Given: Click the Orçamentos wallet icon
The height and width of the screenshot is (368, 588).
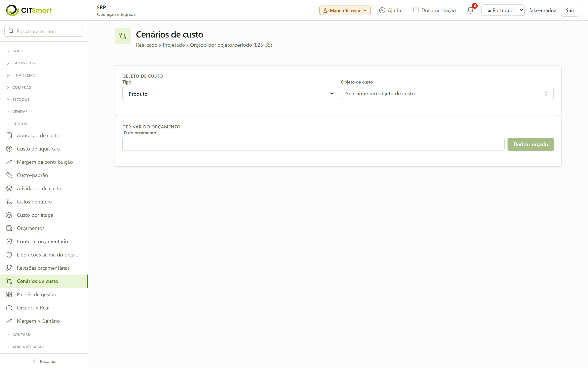Looking at the screenshot, I should (9, 228).
